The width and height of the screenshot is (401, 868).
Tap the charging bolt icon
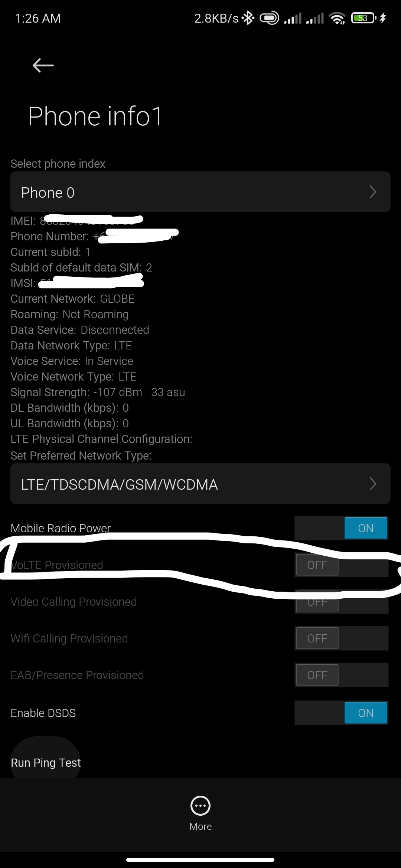pos(383,18)
